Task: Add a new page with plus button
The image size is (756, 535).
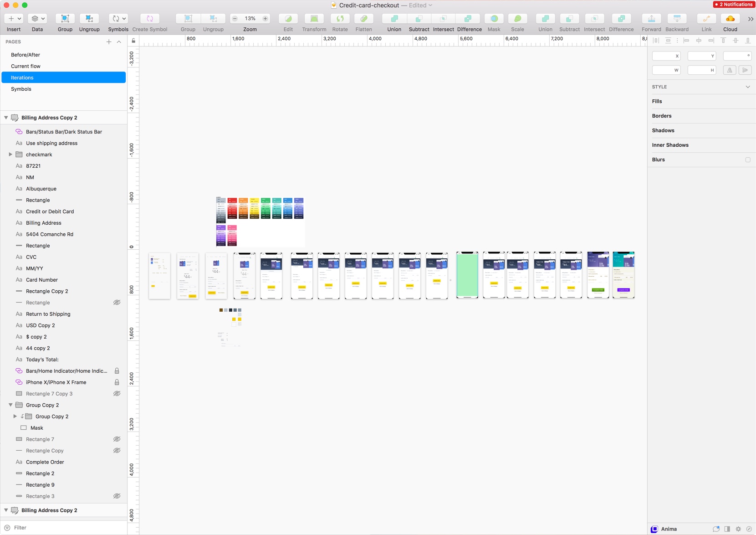Action: (109, 42)
